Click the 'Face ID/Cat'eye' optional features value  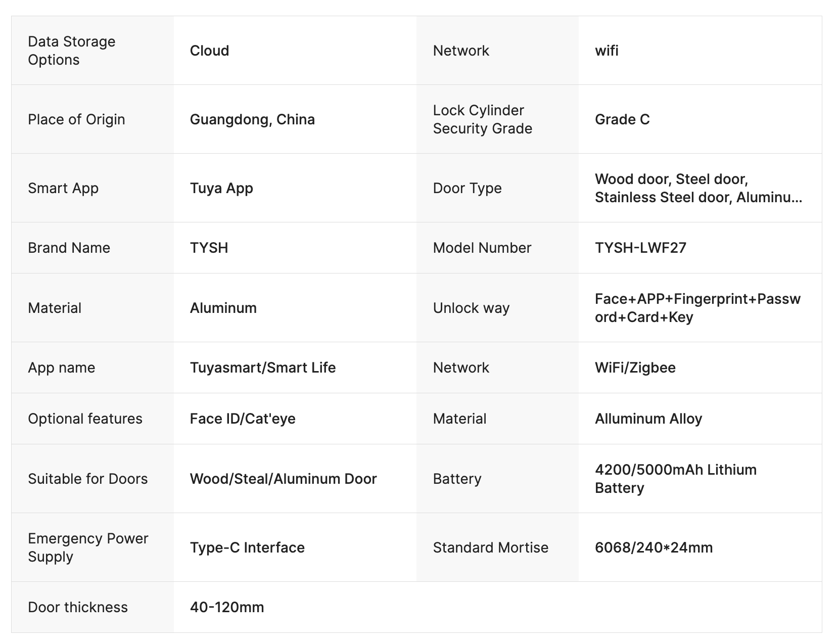243,419
